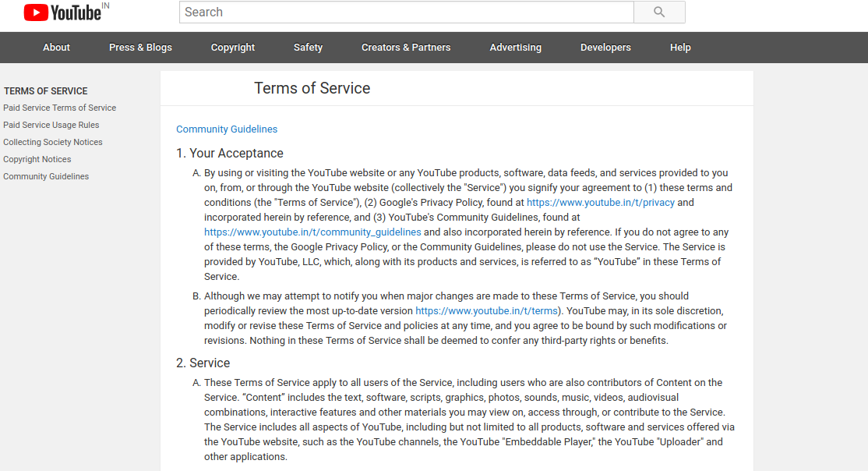Screen dimensions: 868x471
Task: Open Community Guidelines in the sidebar
Action: [x=46, y=176]
